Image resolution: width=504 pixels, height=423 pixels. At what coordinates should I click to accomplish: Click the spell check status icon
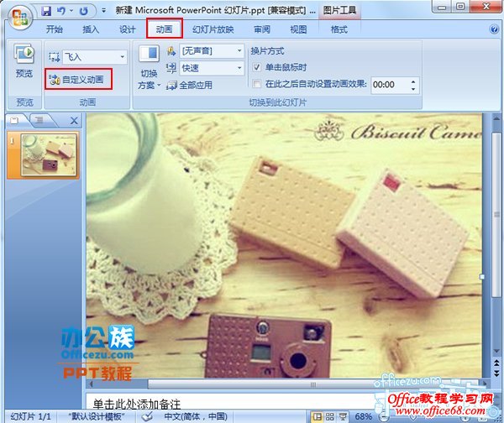(148, 416)
